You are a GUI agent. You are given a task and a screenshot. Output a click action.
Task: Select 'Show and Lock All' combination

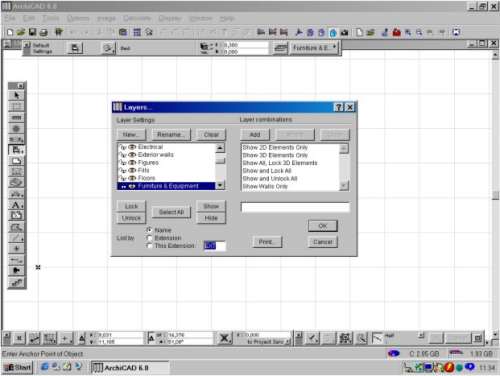(267, 171)
